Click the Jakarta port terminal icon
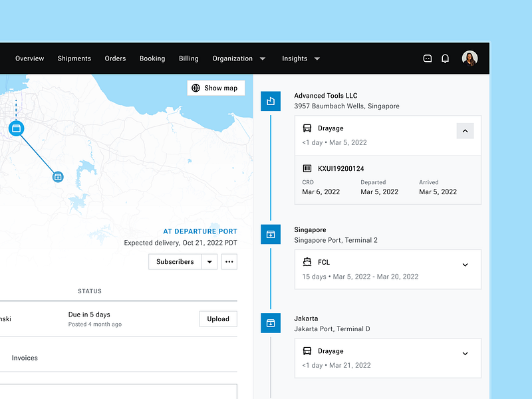Screen dimensions: 532x399 coord(271,323)
